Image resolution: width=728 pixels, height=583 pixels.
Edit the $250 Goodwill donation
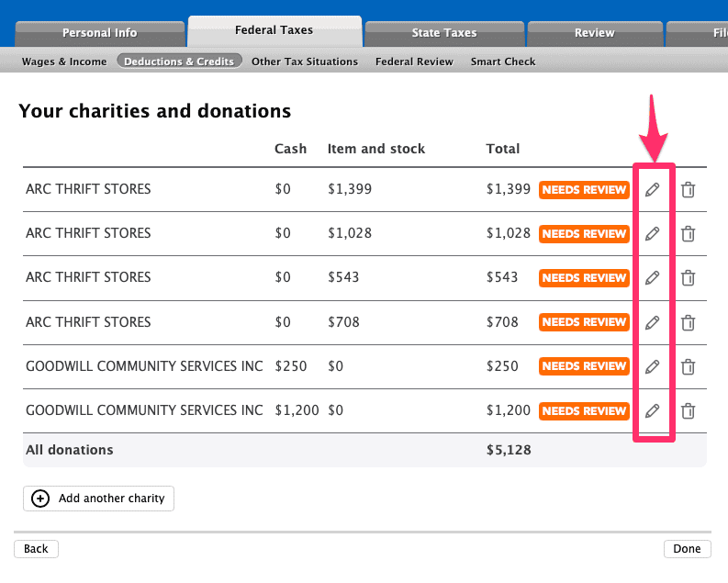point(652,366)
